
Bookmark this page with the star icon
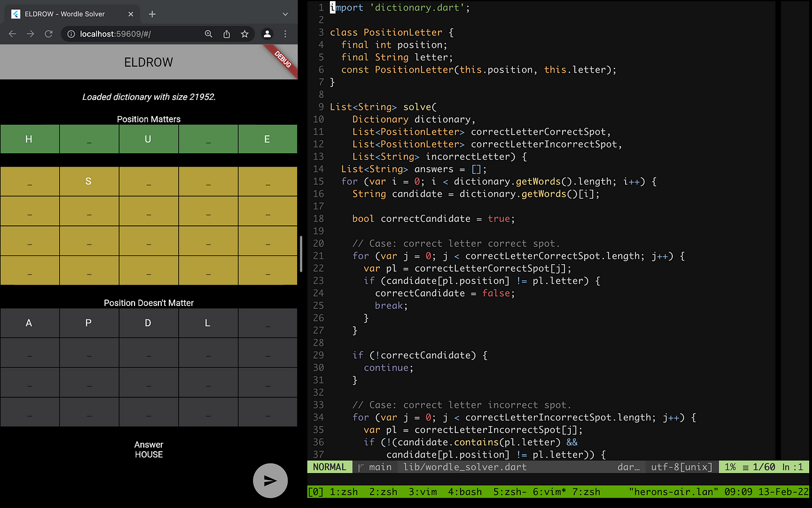(x=245, y=34)
